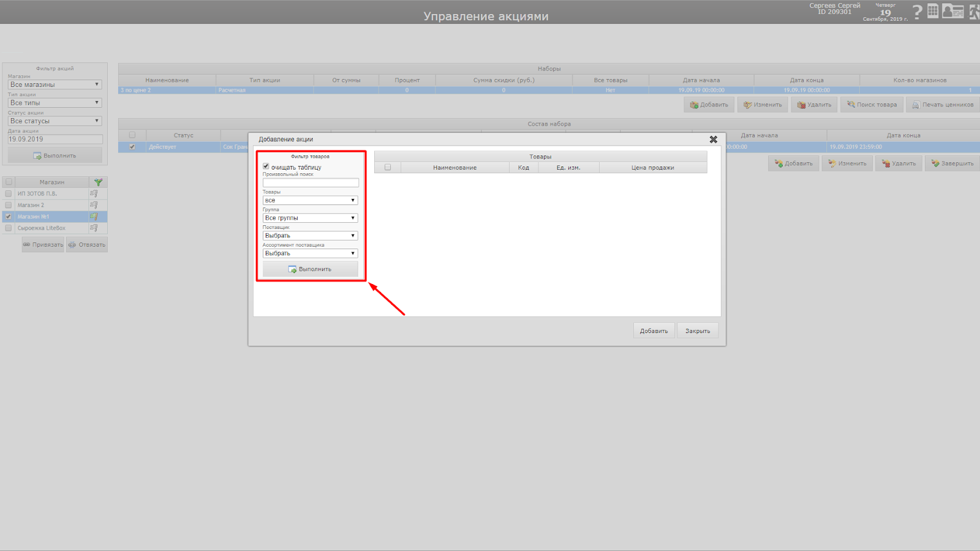Open the Ассортимент поставщика dropdown
The width and height of the screenshot is (980, 551).
[x=310, y=253]
